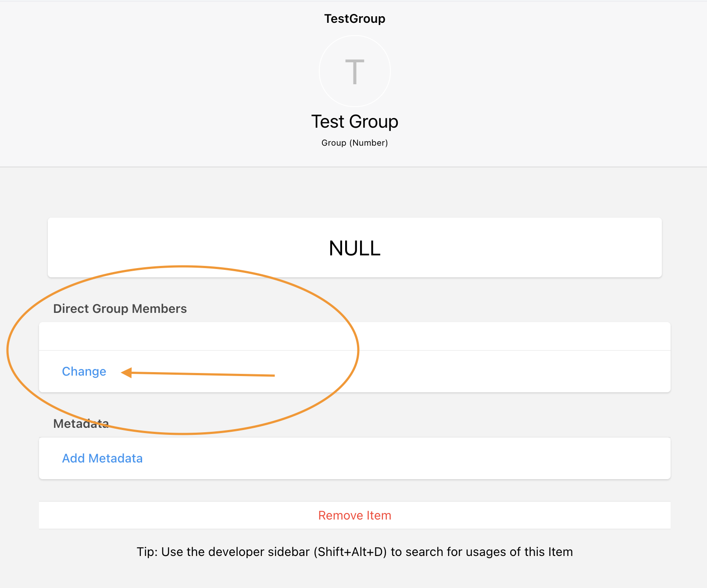The width and height of the screenshot is (707, 588).
Task: Click the Group (Number) subtitle label
Action: point(354,142)
